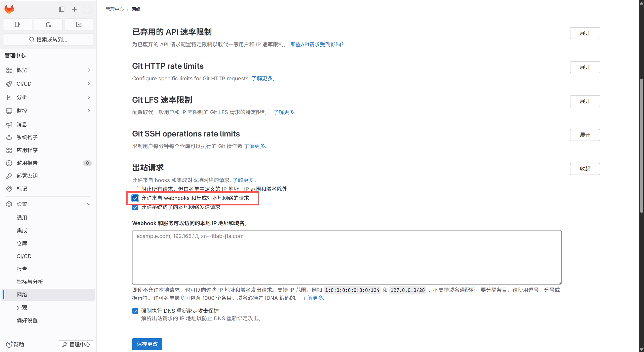644x352 pixels.
Task: Open 系统钩子 anchor menu item
Action: [27, 137]
